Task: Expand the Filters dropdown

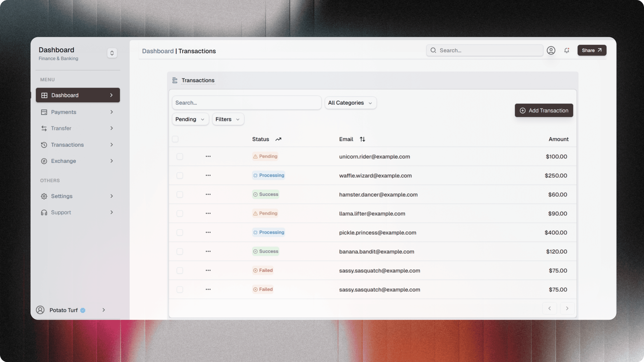Action: click(x=228, y=119)
